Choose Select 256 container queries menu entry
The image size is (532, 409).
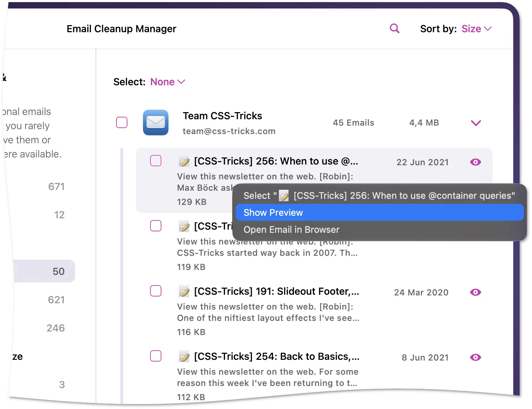(379, 196)
